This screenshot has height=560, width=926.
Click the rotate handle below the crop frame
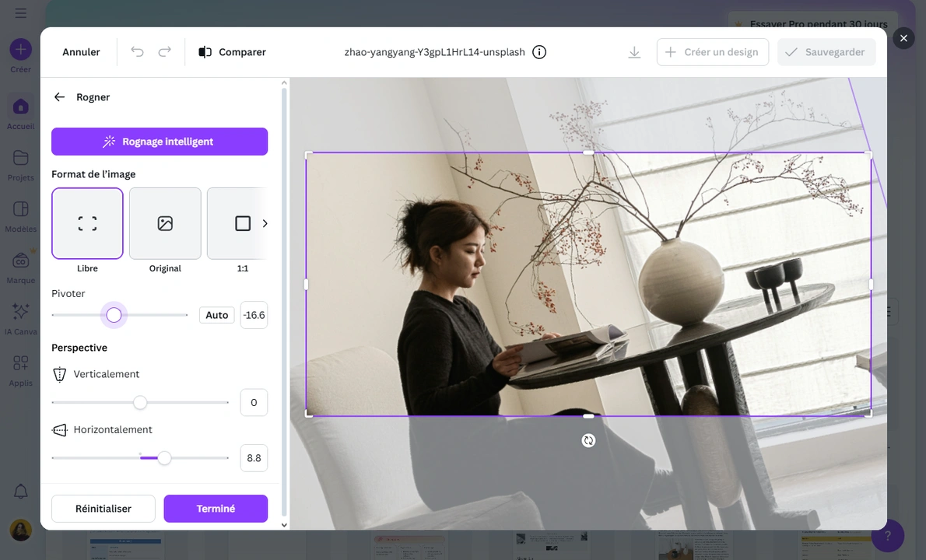(588, 440)
